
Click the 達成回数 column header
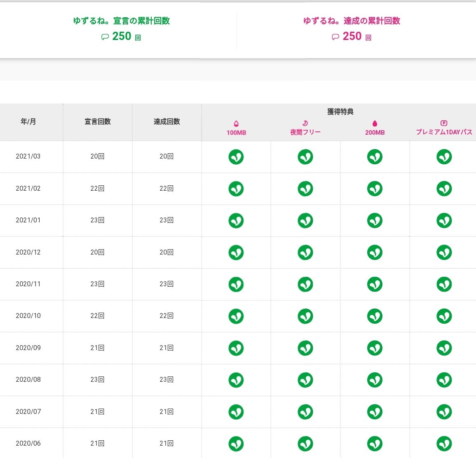[167, 122]
